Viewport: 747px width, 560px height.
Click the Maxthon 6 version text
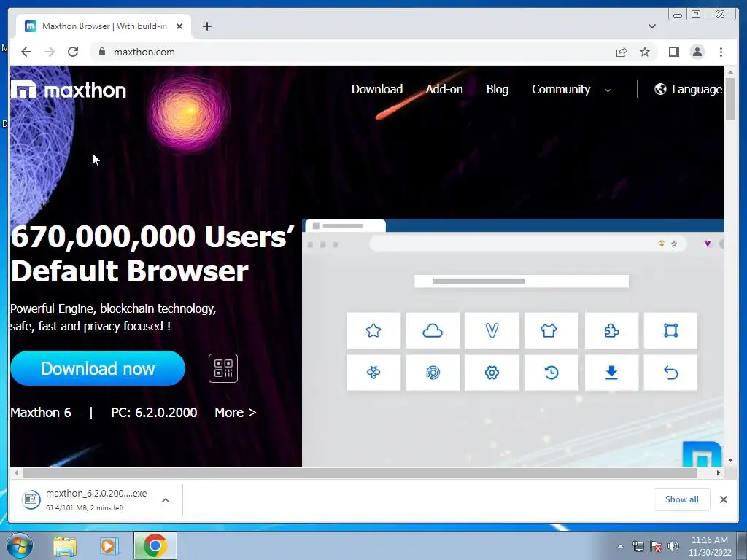[x=41, y=413]
